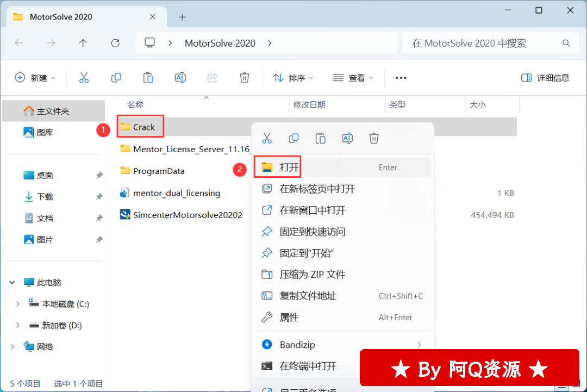This screenshot has width=587, height=392.
Task: Unpin 桌面 using its pin icon
Action: [99, 175]
